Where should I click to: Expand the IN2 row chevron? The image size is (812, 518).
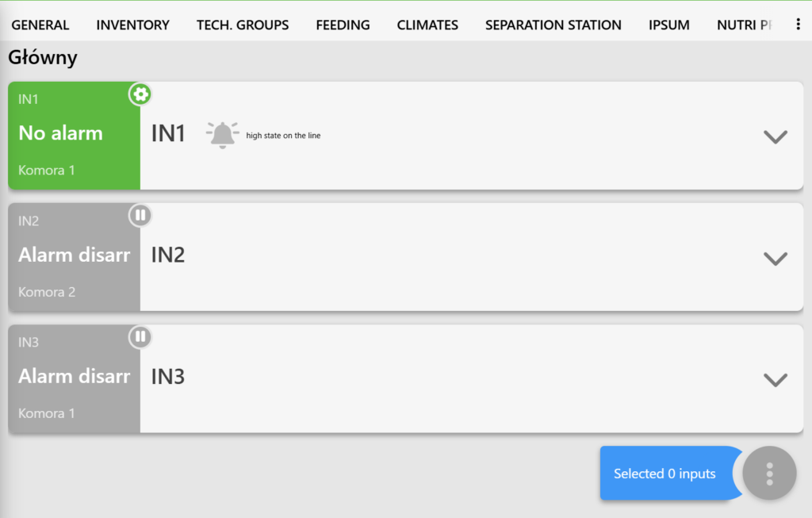coord(776,259)
